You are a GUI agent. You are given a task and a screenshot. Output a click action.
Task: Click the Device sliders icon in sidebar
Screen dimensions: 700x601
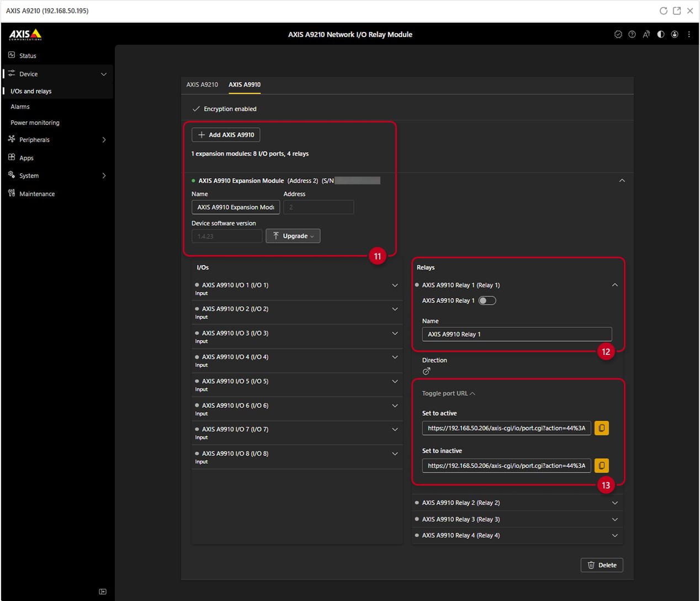click(x=12, y=73)
